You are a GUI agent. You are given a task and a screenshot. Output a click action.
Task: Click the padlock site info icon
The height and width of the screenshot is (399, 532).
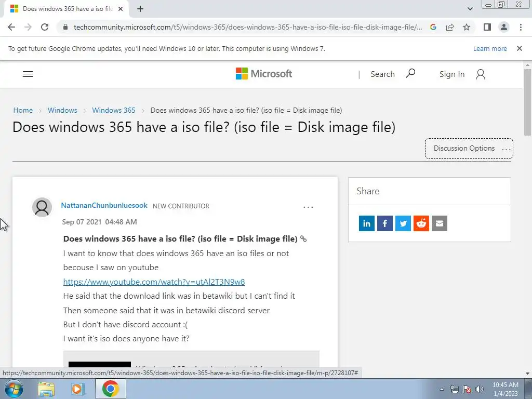(65, 27)
